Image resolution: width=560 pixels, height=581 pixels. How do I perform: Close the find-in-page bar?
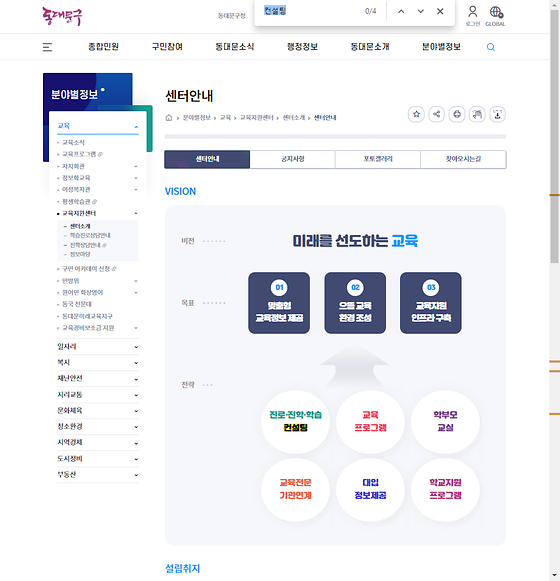tap(440, 11)
